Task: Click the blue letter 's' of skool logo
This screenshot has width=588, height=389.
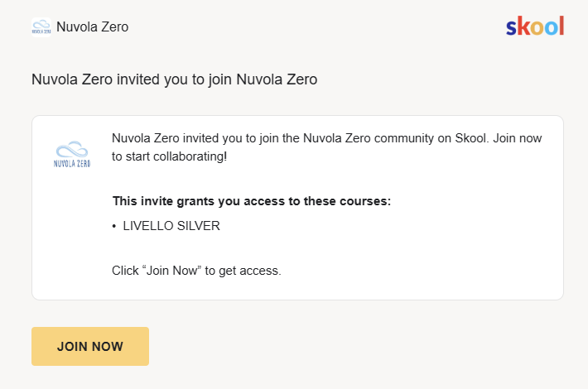Action: click(x=512, y=28)
